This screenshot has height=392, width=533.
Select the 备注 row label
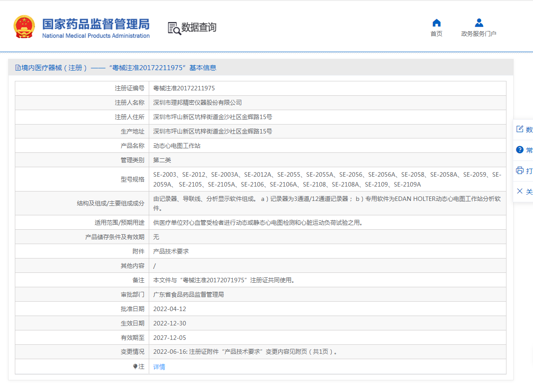[138, 280]
